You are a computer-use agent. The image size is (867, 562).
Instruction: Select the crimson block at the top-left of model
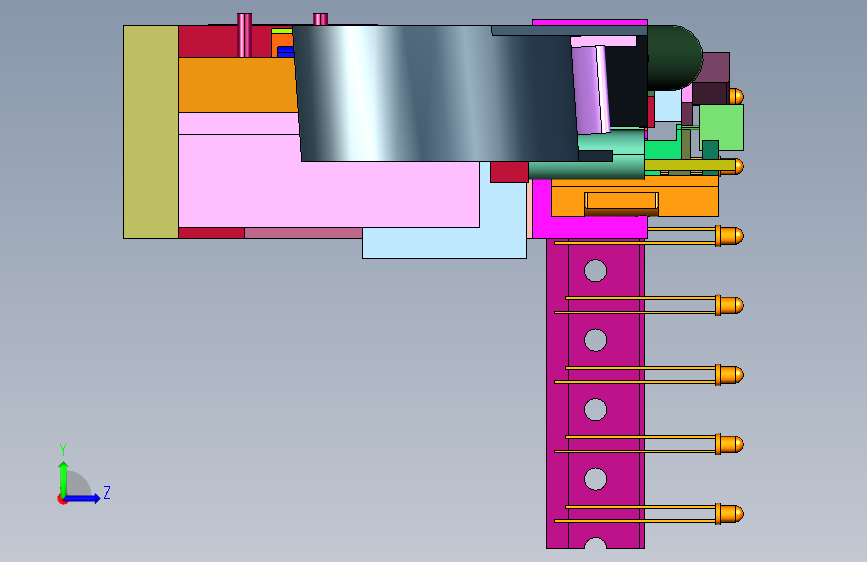click(x=210, y=41)
